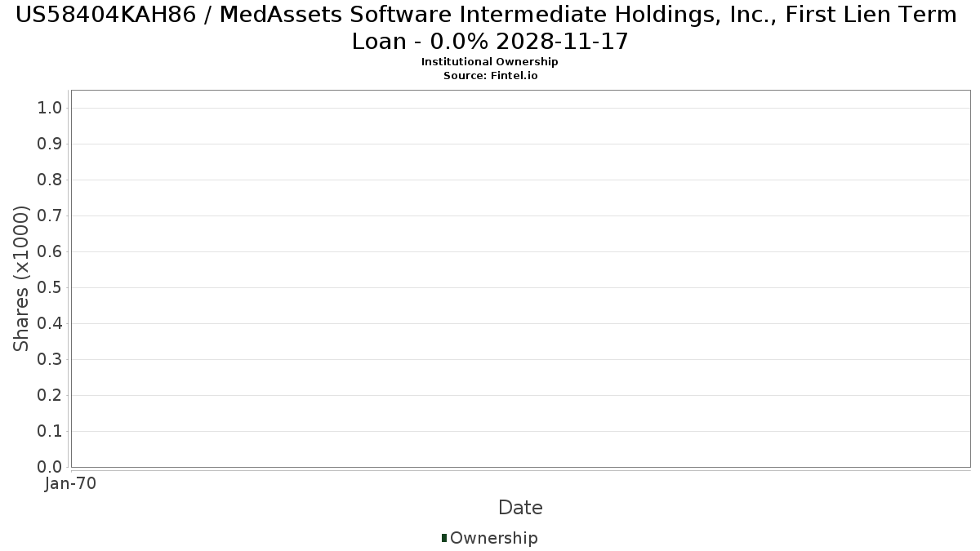The height and width of the screenshot is (551, 980).
Task: Select the 0.4 y-axis tick label
Action: (x=51, y=324)
